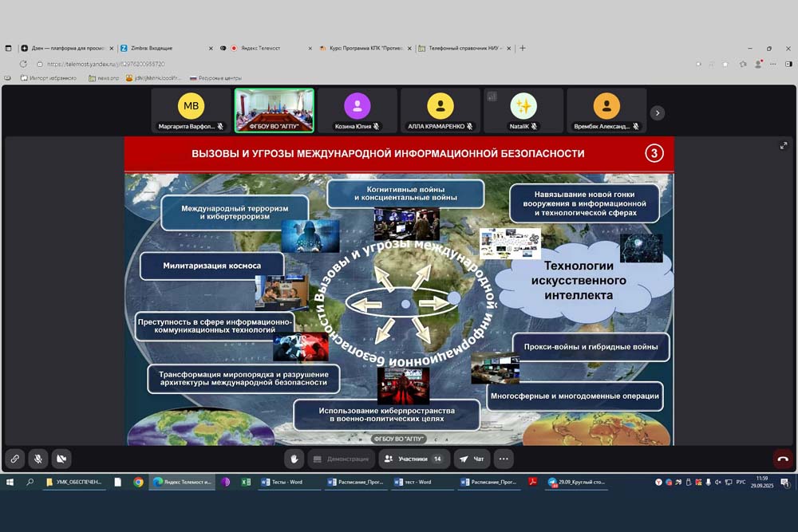
Task: Click the red hang-up call button
Action: (782, 459)
